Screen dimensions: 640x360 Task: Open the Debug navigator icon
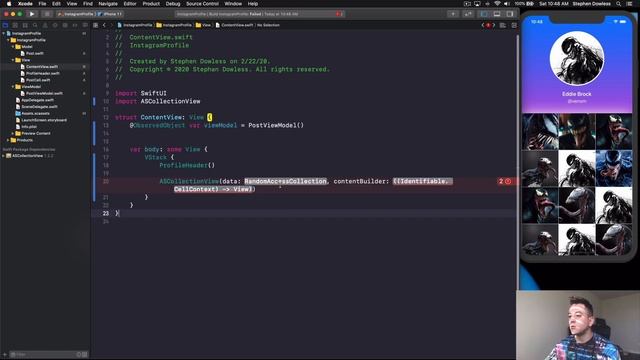65,25
